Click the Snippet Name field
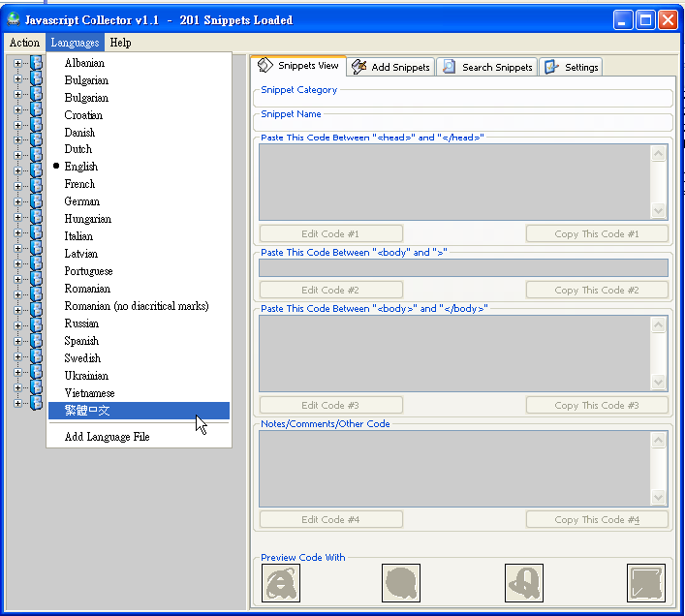Image resolution: width=685 pixels, height=616 pixels. click(462, 124)
